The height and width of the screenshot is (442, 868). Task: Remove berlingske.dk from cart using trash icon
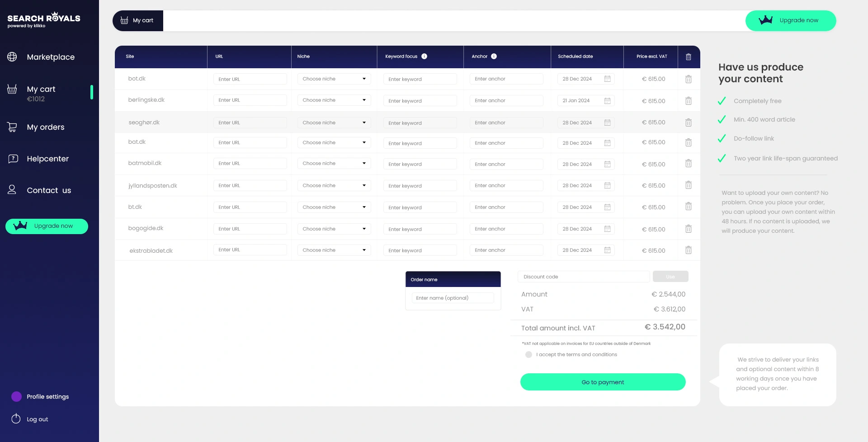click(688, 101)
